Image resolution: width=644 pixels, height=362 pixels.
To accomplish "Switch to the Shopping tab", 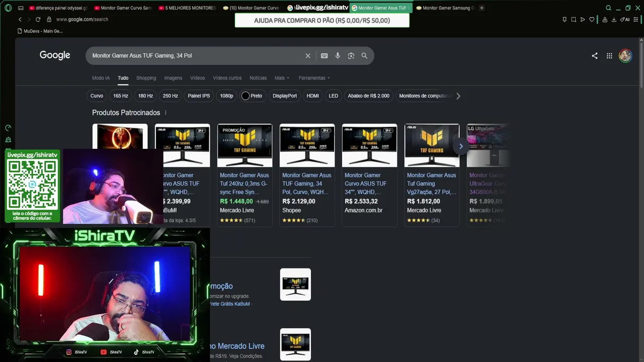I will (146, 78).
